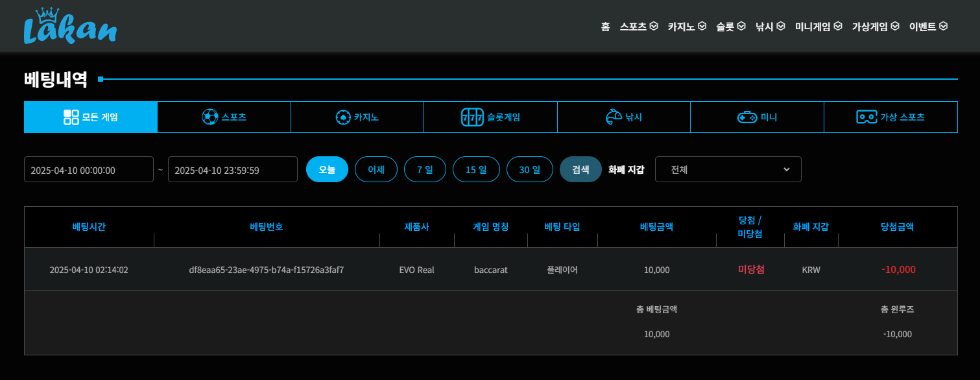Image resolution: width=980 pixels, height=380 pixels.
Task: Click the fish 낚시 icon
Action: click(612, 117)
